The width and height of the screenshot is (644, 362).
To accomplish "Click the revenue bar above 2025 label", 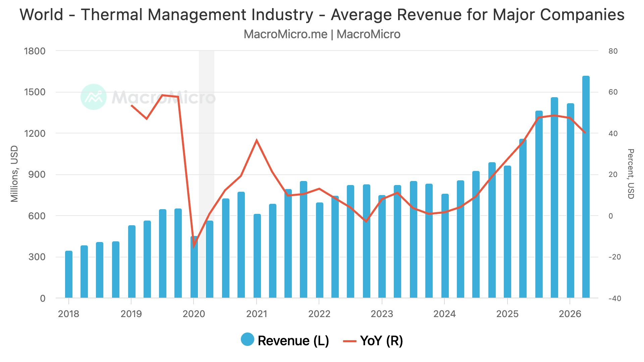I will [x=507, y=232].
